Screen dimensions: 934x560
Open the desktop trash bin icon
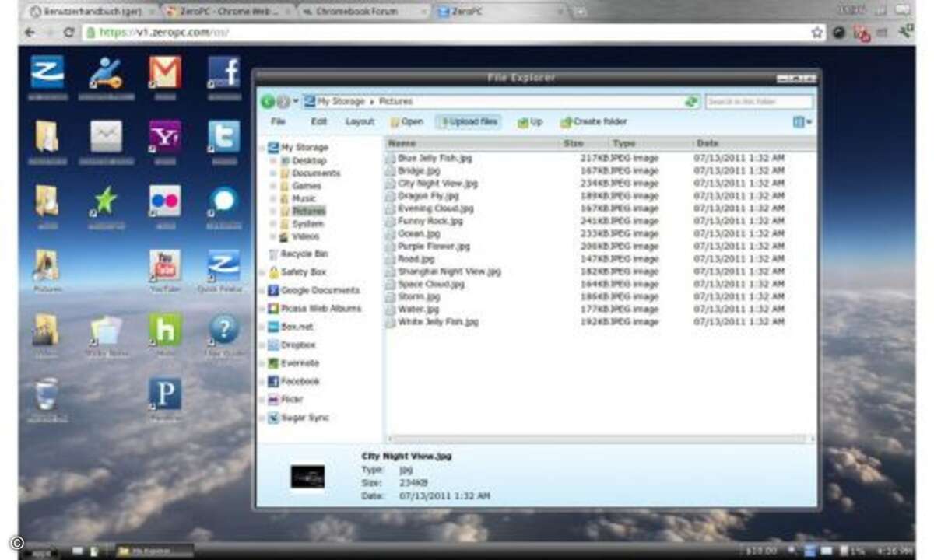[x=47, y=394]
